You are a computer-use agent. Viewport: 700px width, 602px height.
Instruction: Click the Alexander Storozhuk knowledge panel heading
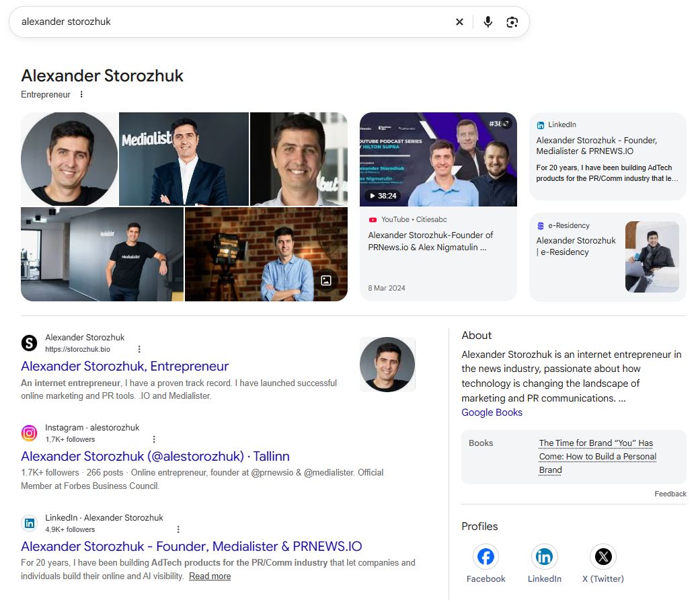(102, 76)
